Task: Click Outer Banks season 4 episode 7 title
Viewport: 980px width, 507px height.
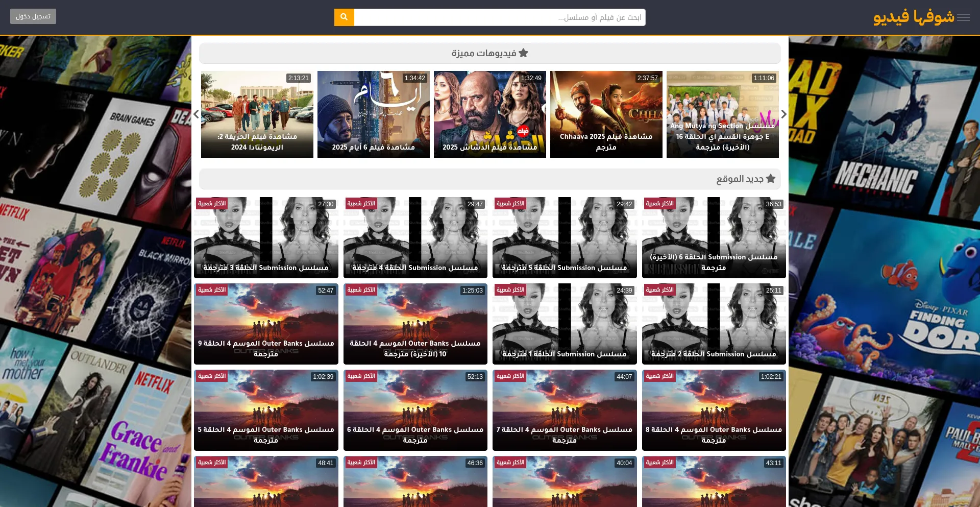Action: (x=564, y=434)
